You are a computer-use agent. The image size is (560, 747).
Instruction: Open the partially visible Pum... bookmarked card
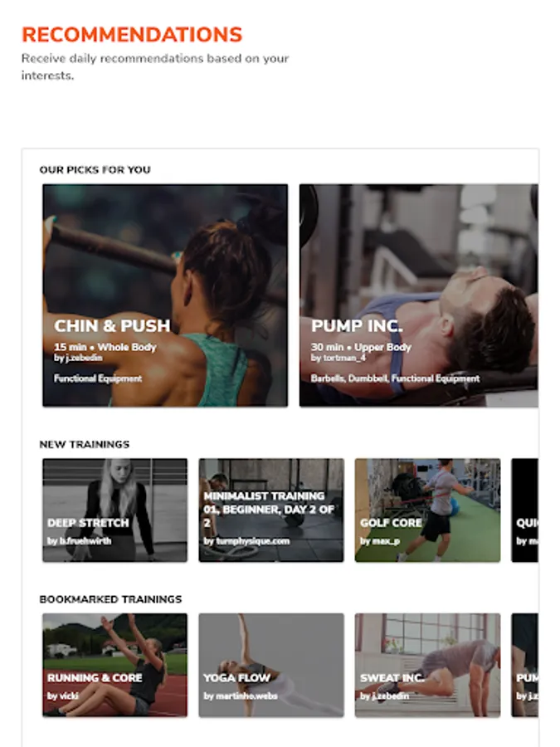click(525, 665)
